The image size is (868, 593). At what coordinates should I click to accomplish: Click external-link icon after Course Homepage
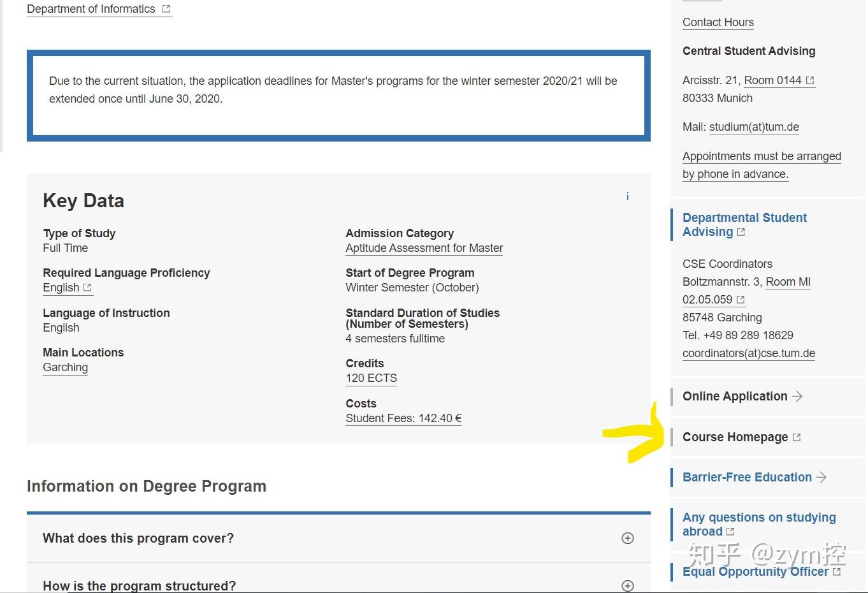[797, 437]
